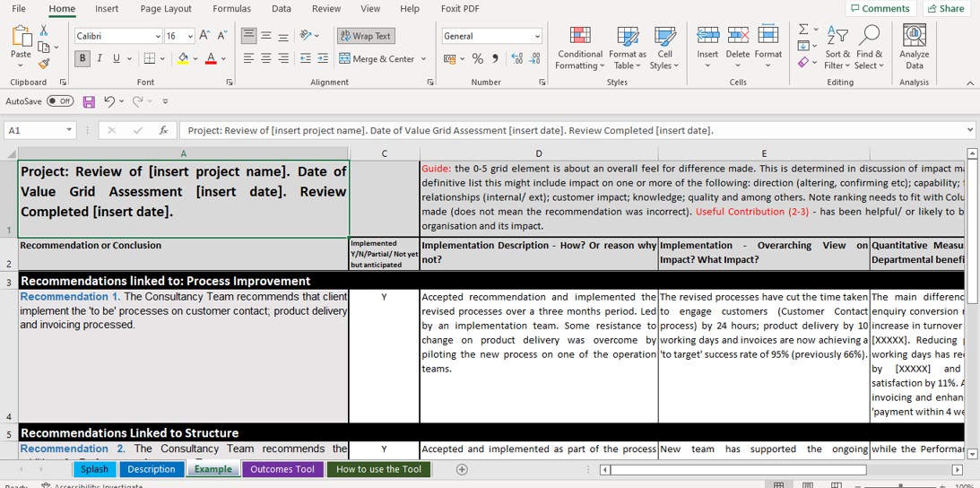Click Insert cells button

click(707, 48)
